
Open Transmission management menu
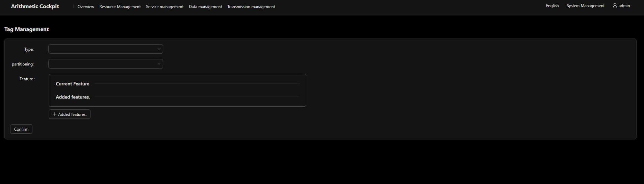click(x=251, y=7)
